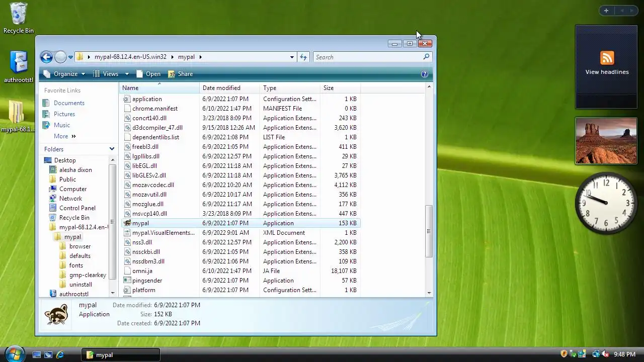
Task: Sort by Date modified column header
Action: tap(230, 88)
